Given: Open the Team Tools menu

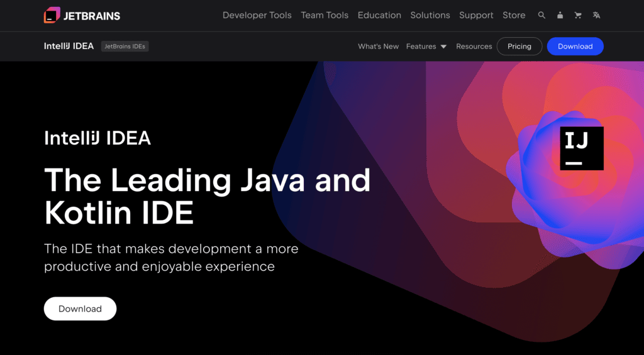Looking at the screenshot, I should pyautogui.click(x=325, y=15).
